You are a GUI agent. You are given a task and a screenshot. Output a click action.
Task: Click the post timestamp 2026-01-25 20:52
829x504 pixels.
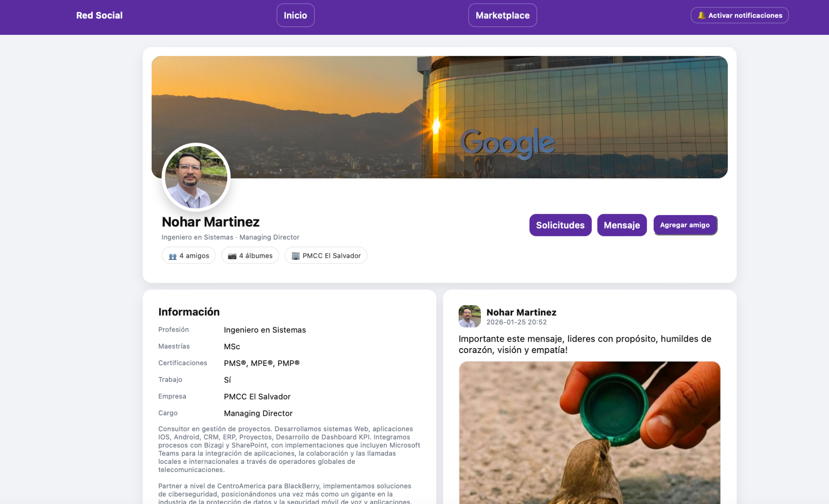517,322
